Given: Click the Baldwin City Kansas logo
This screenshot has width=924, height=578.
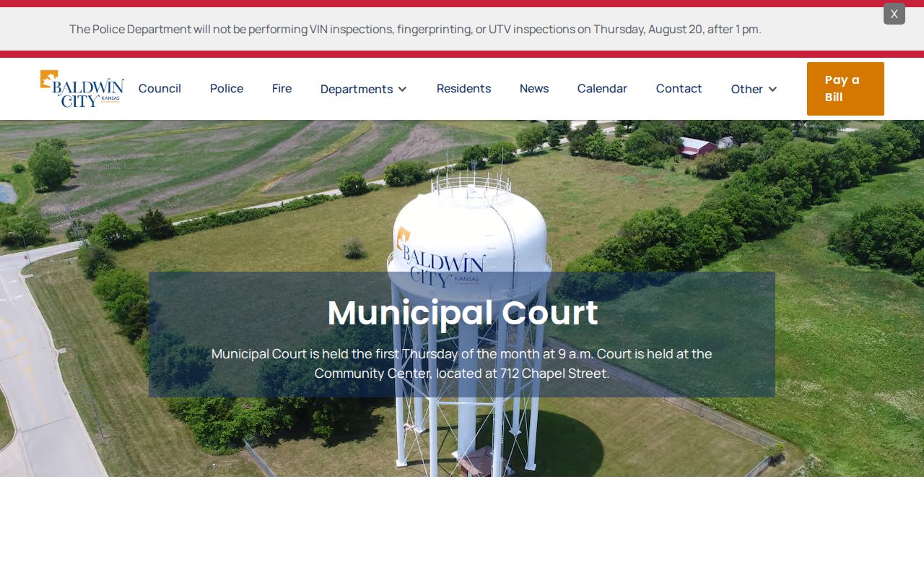Looking at the screenshot, I should pos(82,89).
